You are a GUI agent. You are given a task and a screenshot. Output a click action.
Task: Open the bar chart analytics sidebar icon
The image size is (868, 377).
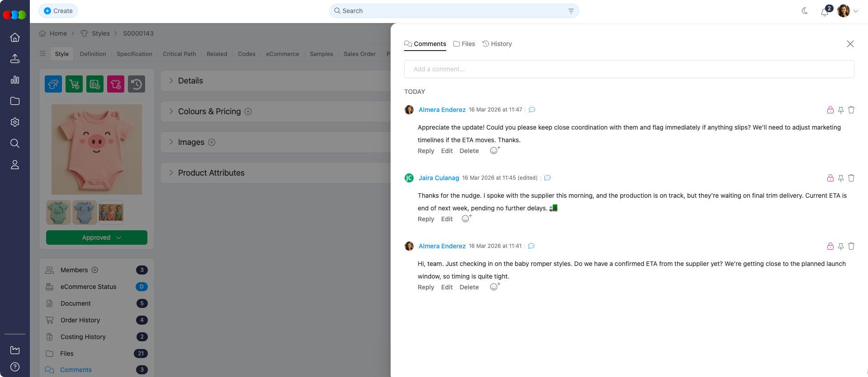pyautogui.click(x=15, y=80)
